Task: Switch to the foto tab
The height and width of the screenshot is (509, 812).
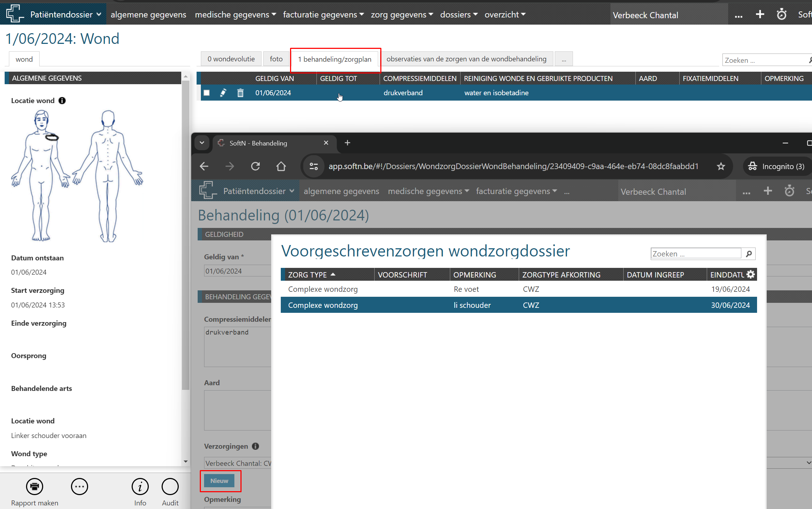Action: (x=276, y=59)
